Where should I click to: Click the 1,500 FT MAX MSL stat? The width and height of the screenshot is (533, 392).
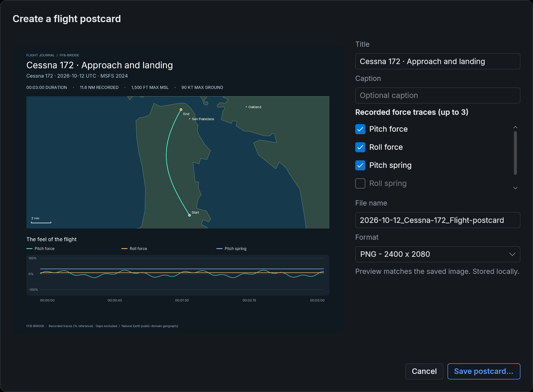click(150, 87)
